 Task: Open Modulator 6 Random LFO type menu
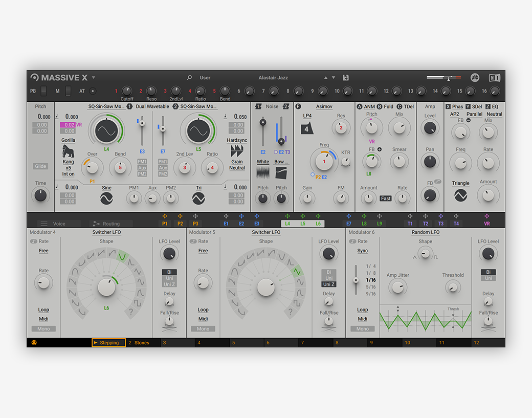[426, 232]
